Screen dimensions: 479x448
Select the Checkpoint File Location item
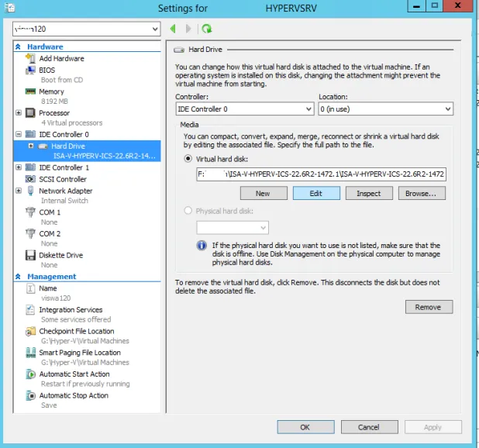click(77, 331)
